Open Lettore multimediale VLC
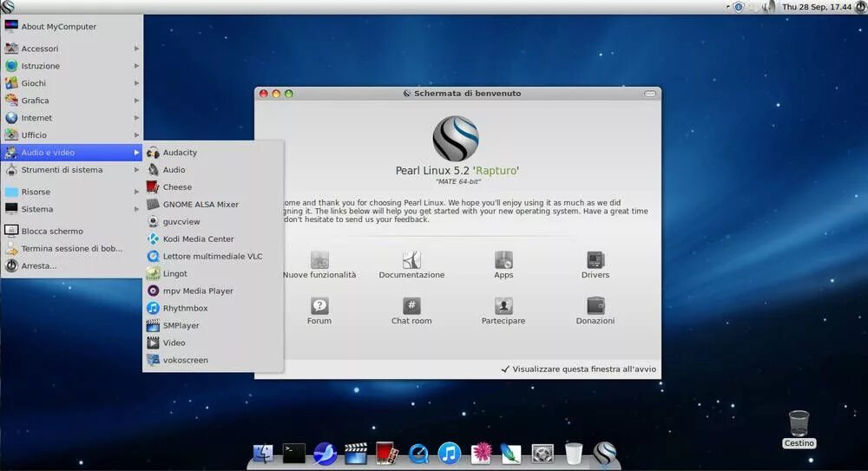 click(214, 256)
